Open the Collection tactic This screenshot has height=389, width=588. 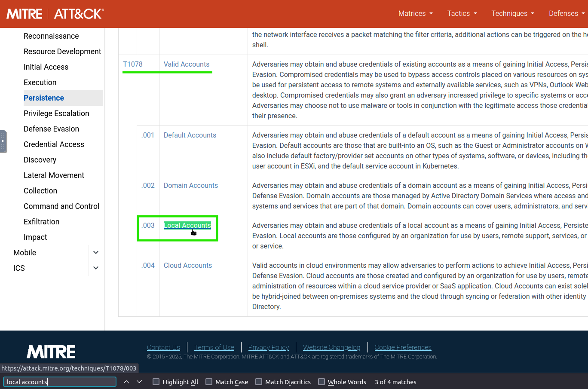click(40, 191)
